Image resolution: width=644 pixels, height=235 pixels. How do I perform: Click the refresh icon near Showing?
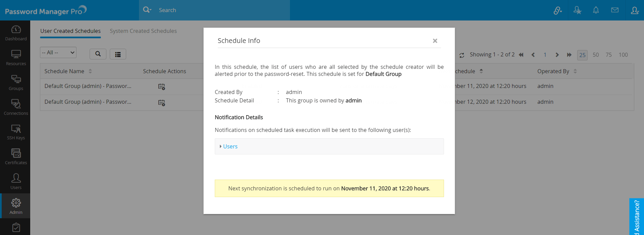(x=462, y=55)
